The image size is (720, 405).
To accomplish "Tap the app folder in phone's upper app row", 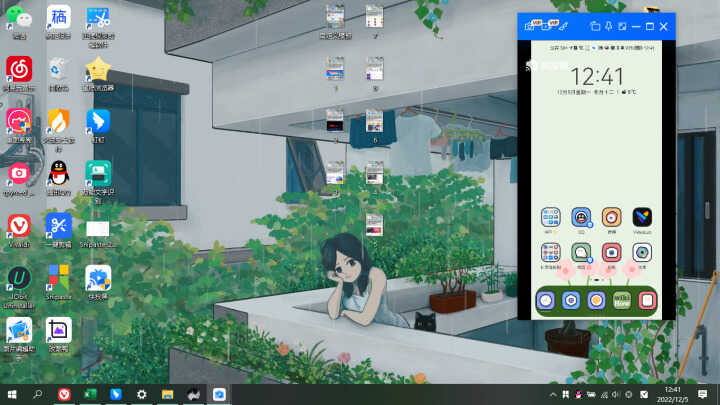I will [551, 217].
